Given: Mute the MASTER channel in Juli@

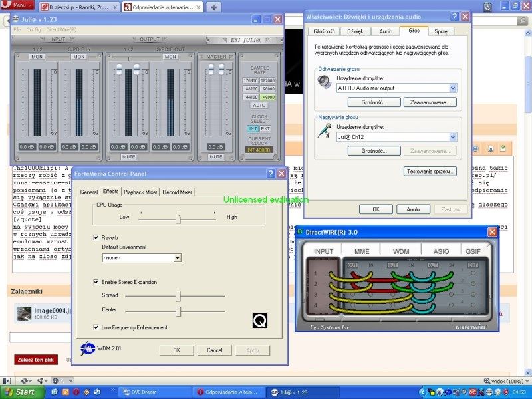Looking at the screenshot, I should (x=215, y=157).
